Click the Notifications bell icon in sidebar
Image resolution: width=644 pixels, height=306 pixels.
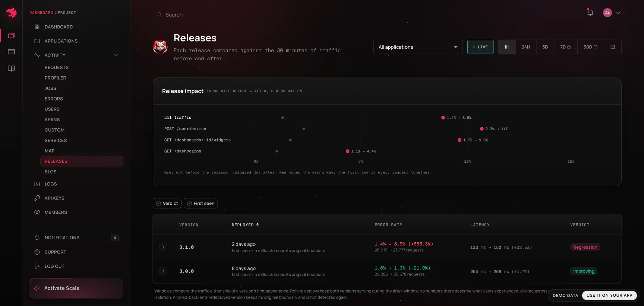tap(37, 238)
